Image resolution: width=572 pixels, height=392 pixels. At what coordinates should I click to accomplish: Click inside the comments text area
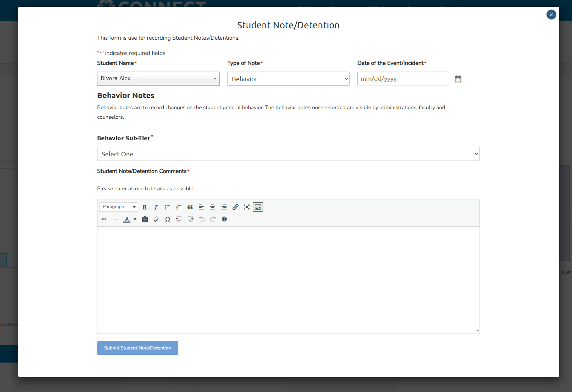[x=288, y=276]
